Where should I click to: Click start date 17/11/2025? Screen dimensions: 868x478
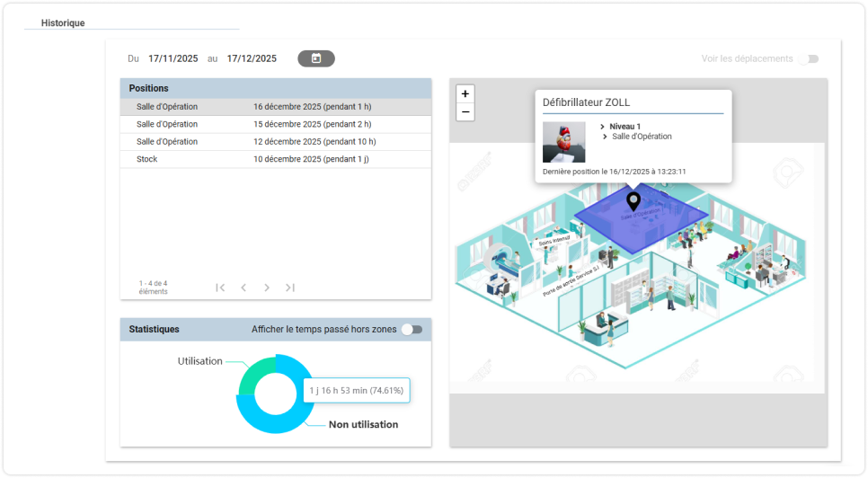(173, 58)
